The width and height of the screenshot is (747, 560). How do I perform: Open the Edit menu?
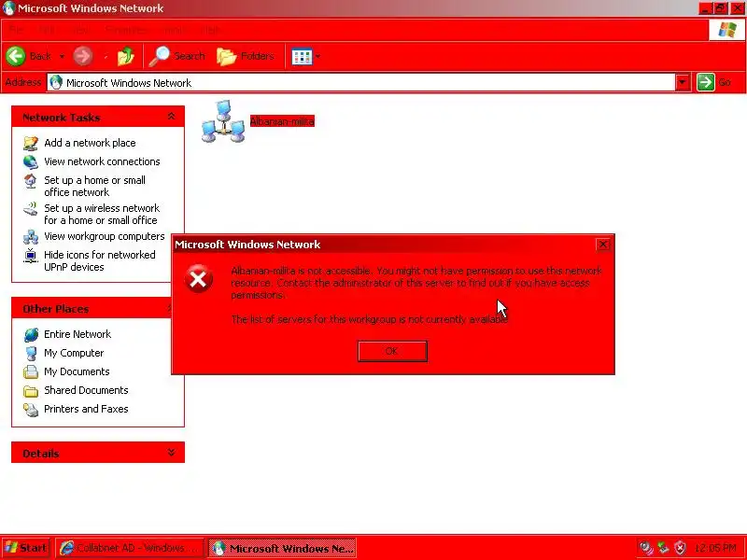tap(46, 30)
